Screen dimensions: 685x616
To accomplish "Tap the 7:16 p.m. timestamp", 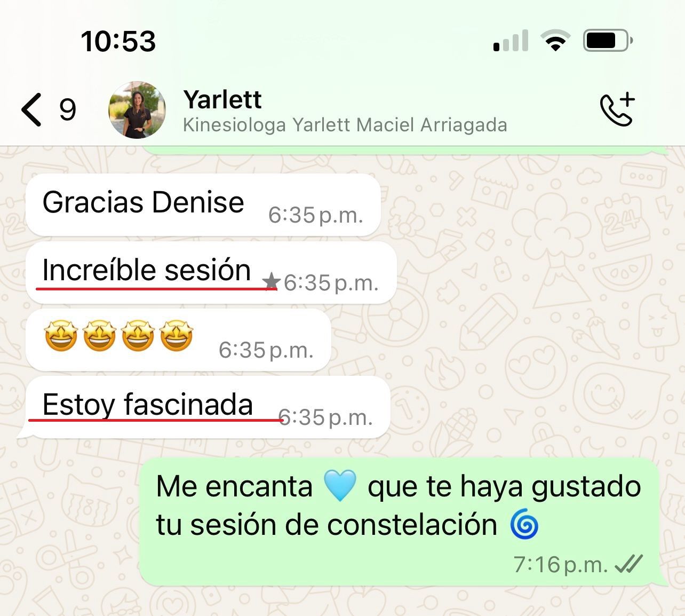I will pos(561,564).
